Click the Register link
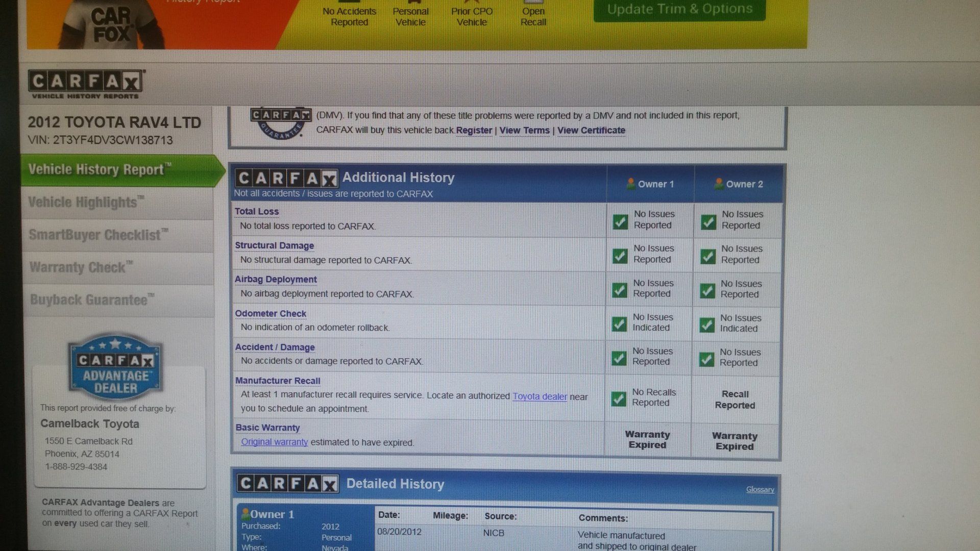980x551 pixels. click(474, 131)
